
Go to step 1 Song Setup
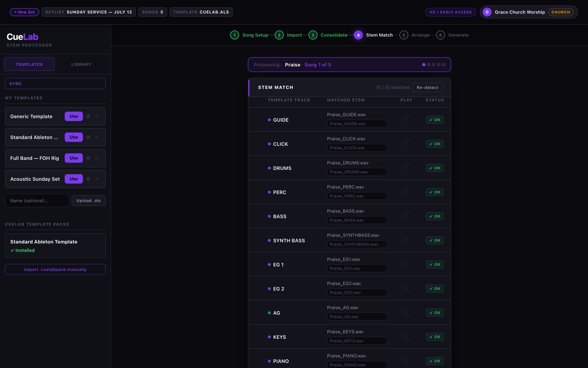click(249, 35)
